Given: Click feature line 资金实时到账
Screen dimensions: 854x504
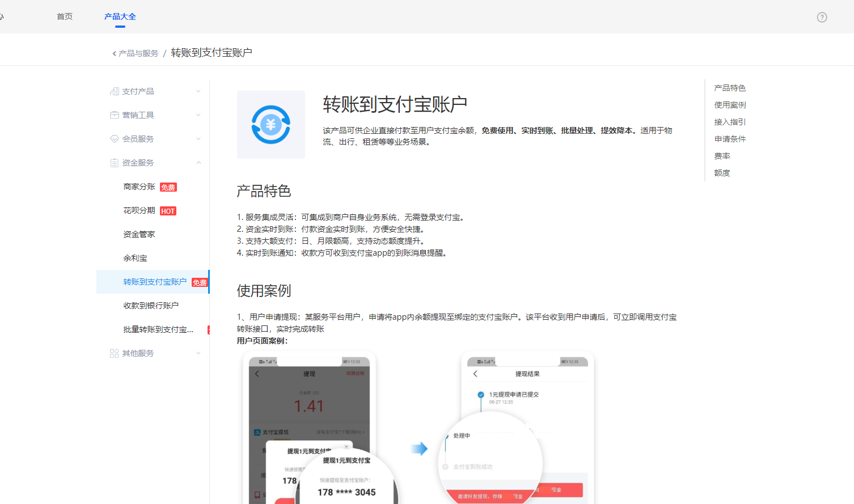Looking at the screenshot, I should click(x=332, y=229).
